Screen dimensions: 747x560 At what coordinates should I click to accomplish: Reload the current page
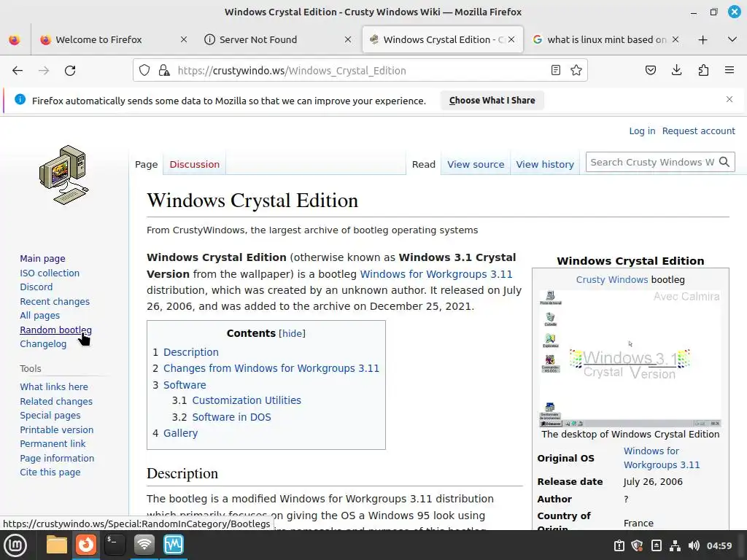point(70,71)
